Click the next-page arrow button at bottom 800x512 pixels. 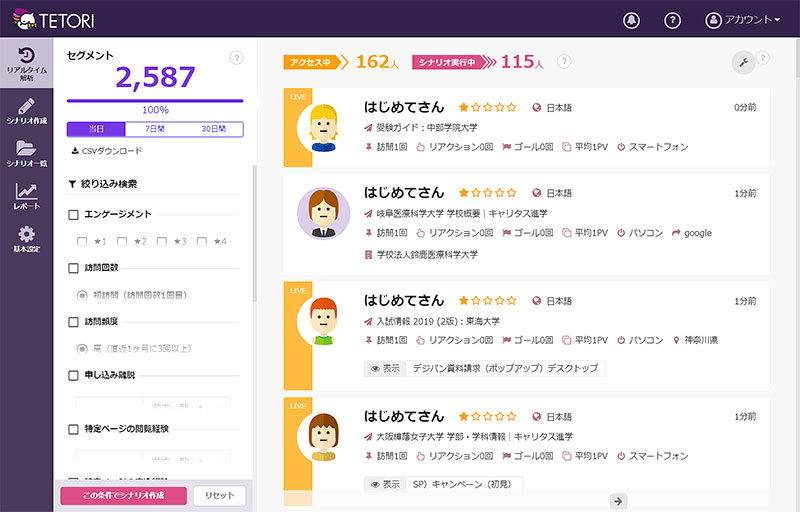(618, 501)
